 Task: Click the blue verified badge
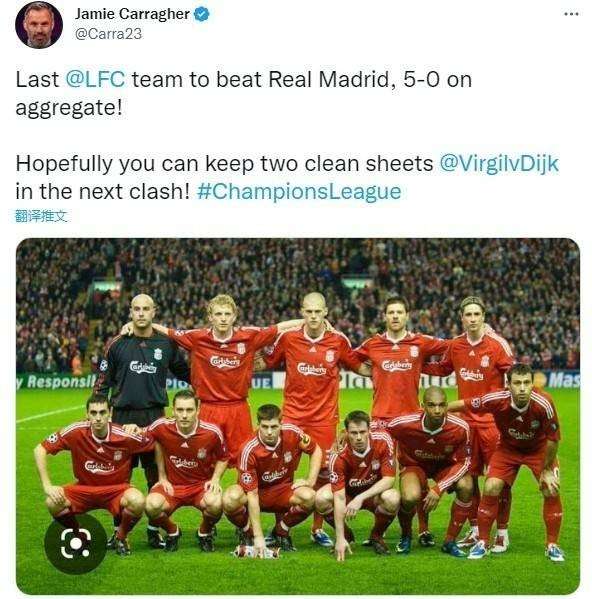point(202,14)
